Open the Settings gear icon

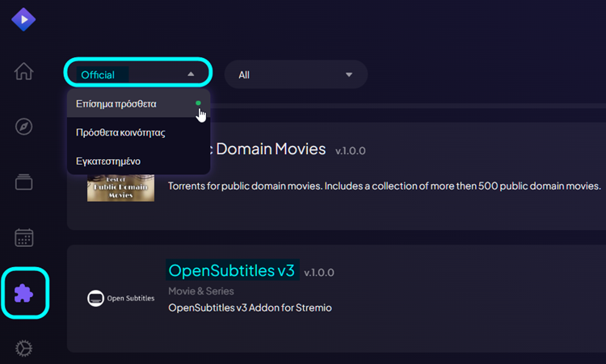point(24,348)
